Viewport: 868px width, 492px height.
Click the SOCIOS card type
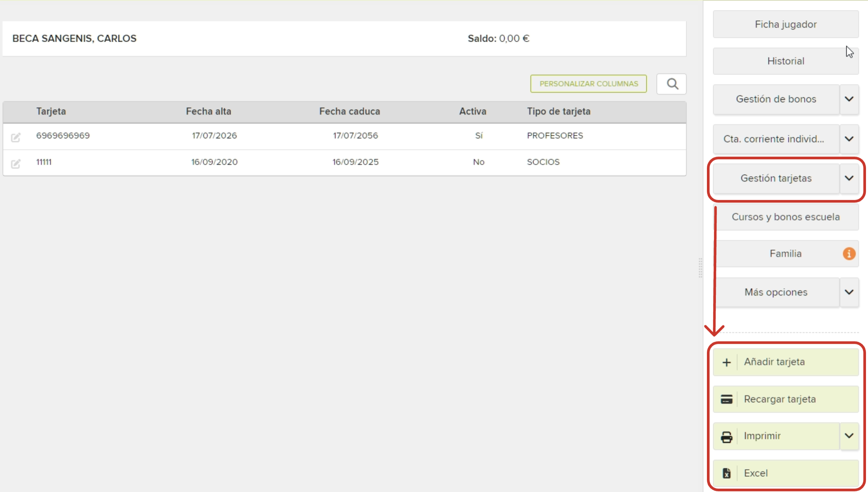[543, 162]
